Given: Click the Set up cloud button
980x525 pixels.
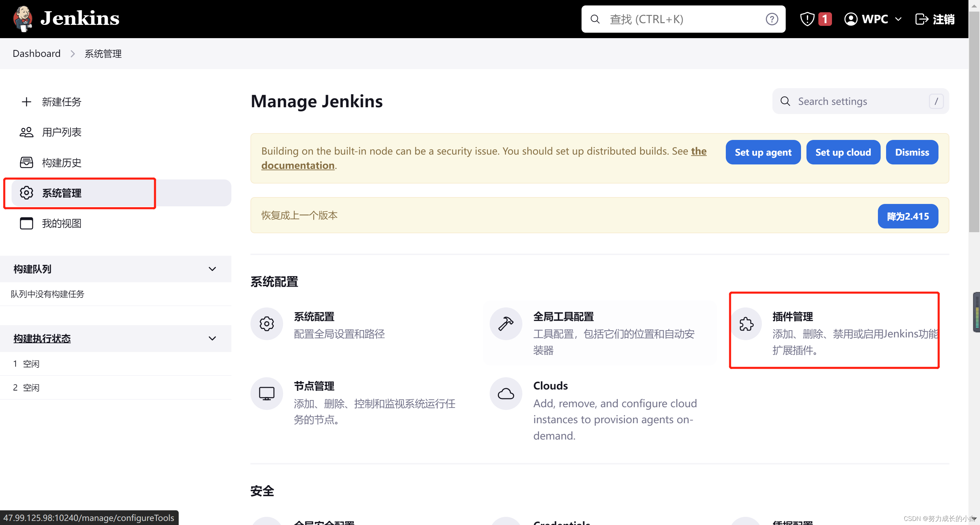Looking at the screenshot, I should (843, 152).
